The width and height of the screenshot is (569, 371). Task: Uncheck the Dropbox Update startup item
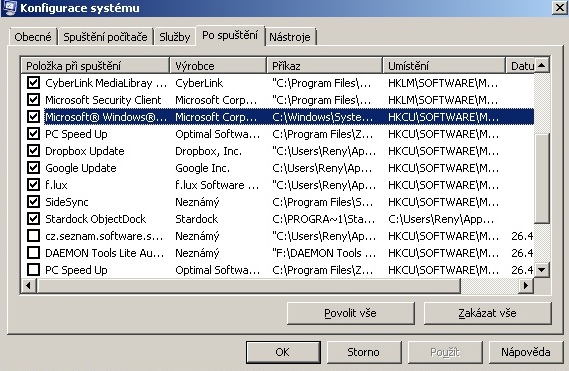click(x=33, y=151)
